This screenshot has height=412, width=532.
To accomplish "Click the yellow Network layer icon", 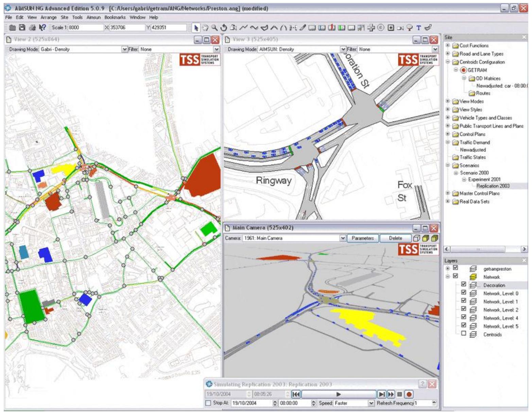I will click(473, 277).
